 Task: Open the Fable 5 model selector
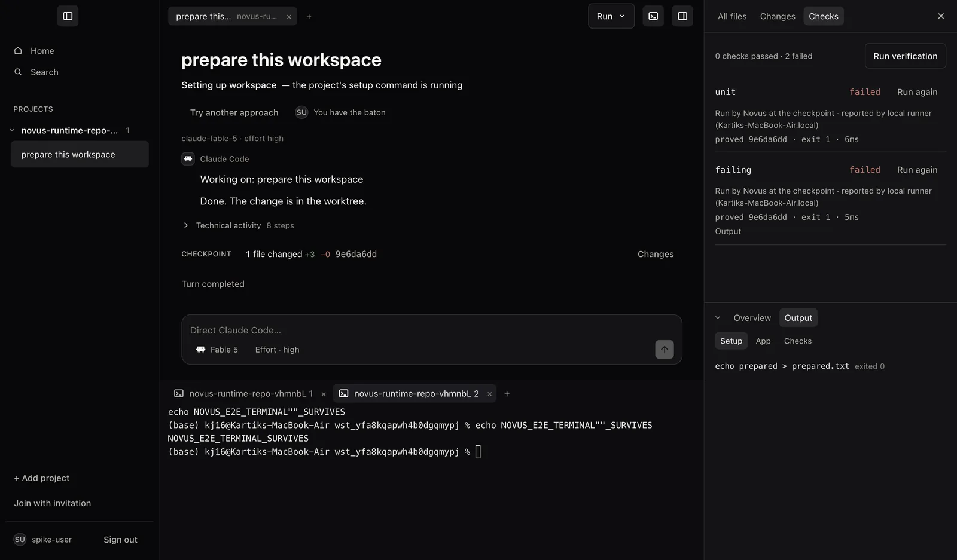[x=217, y=350]
